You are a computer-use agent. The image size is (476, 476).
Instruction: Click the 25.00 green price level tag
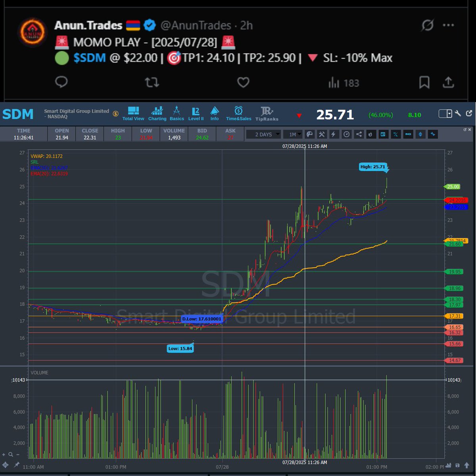pos(452,187)
